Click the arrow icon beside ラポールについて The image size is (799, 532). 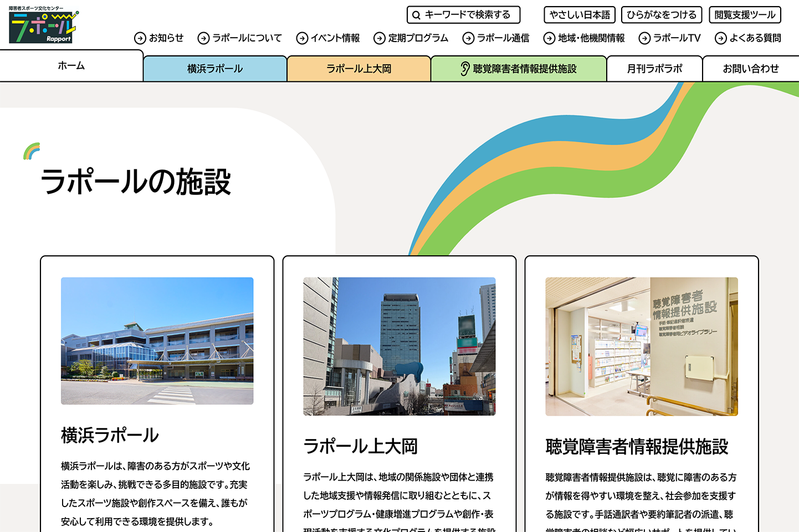[203, 38]
